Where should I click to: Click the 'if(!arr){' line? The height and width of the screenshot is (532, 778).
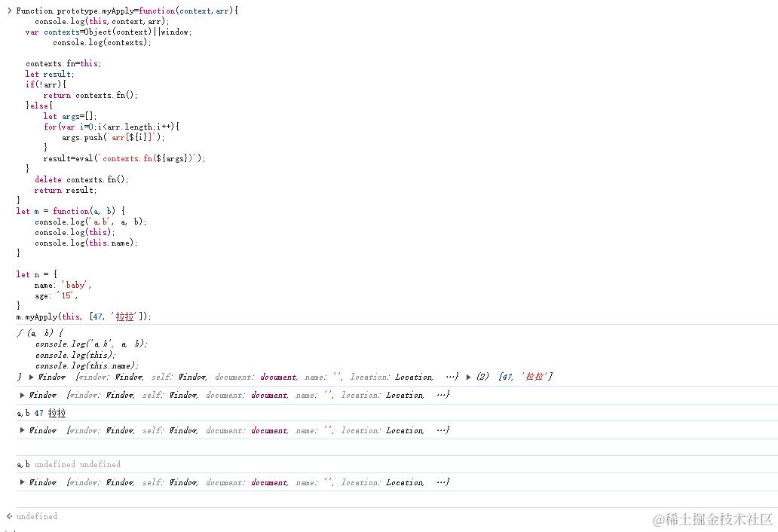click(46, 84)
